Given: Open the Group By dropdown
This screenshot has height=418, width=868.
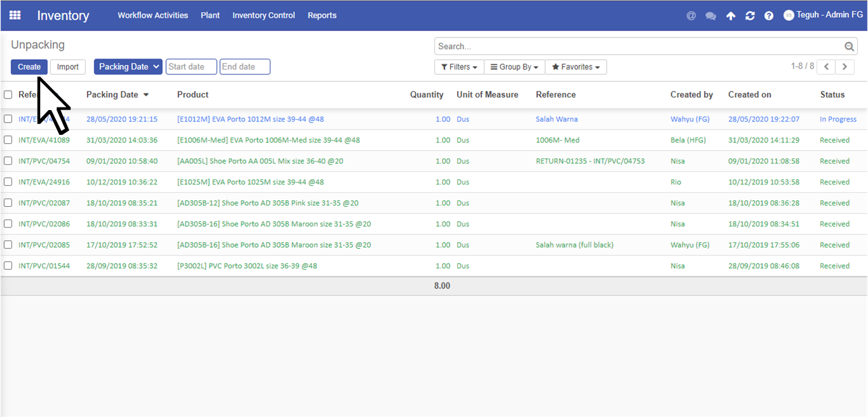Looking at the screenshot, I should coord(514,67).
